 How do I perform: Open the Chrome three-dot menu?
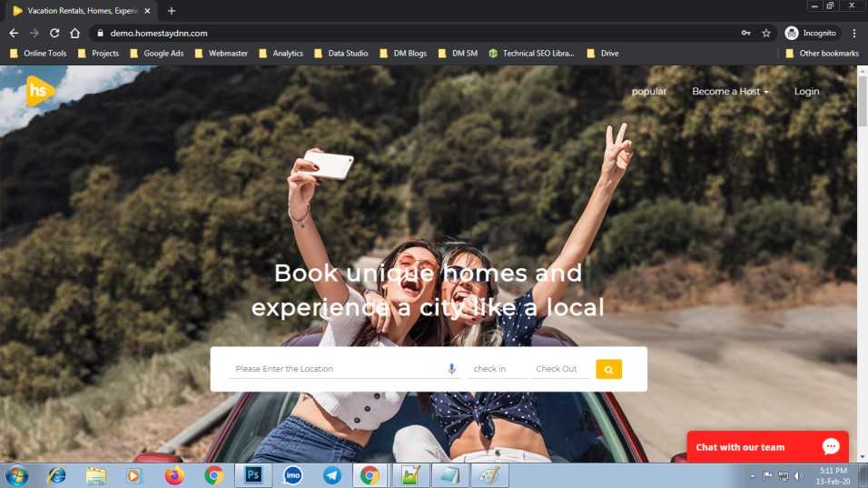[x=854, y=34]
